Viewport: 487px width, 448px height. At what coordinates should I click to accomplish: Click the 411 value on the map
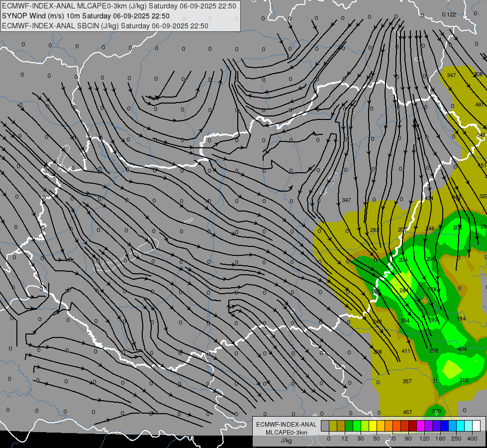pyautogui.click(x=405, y=351)
